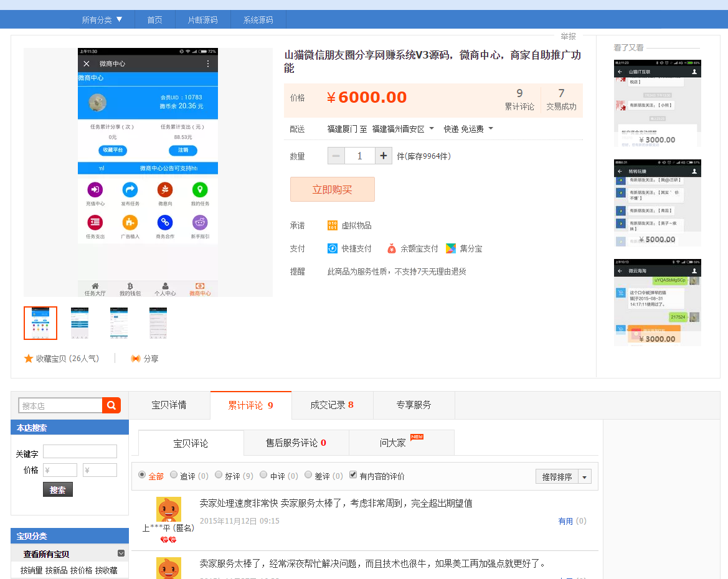728x579 pixels.
Task: Open the 微云海淘 recommended item at ¥3000.00
Action: pos(658,303)
